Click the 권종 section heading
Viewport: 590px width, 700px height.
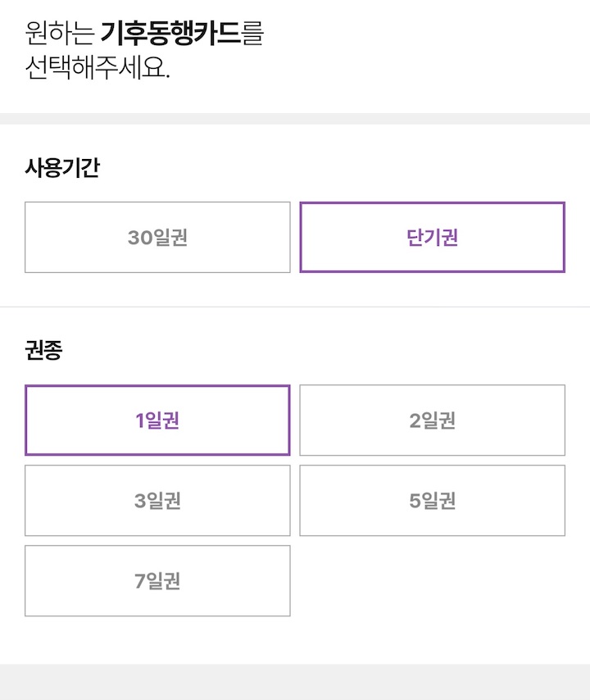(43, 351)
